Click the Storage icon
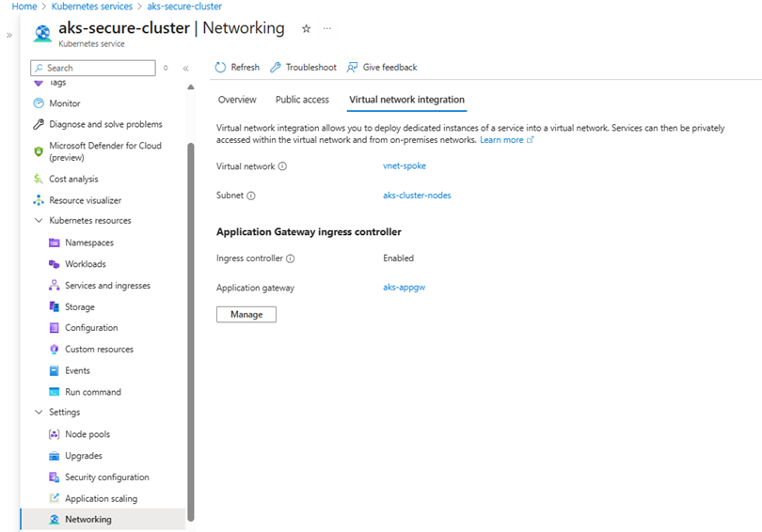 coord(54,306)
